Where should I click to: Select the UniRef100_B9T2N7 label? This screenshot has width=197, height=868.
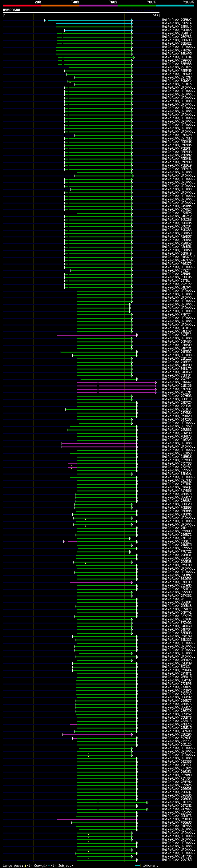tap(177, 78)
